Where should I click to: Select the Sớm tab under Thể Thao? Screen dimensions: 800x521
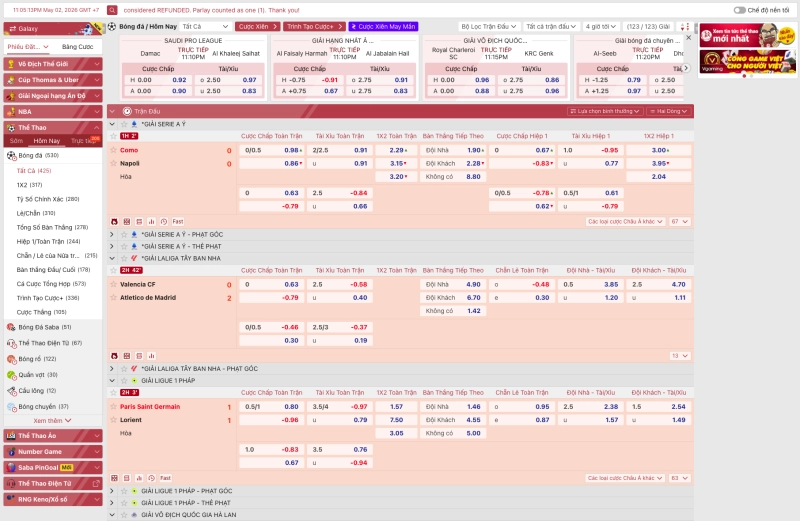click(x=16, y=141)
